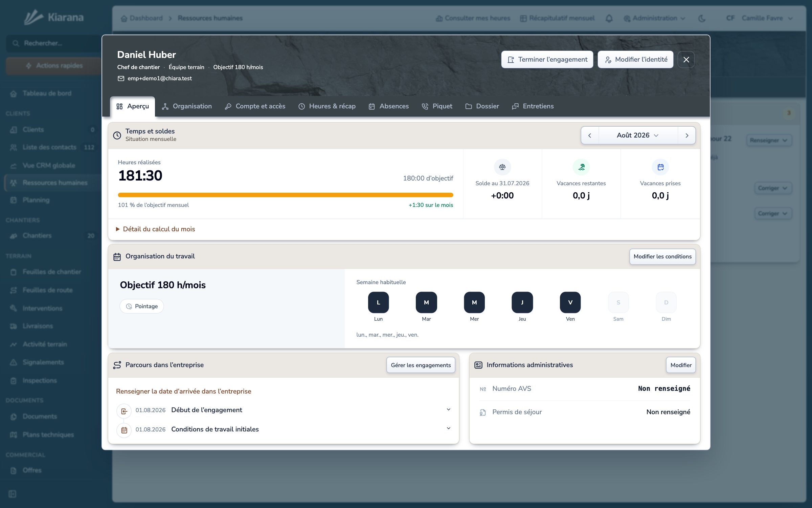Toggle Saturday (S) day button
Viewport: 812px width, 508px height.
click(618, 302)
